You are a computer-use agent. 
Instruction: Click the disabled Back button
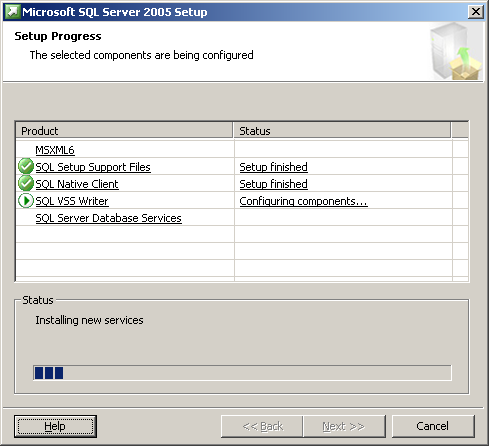pyautogui.click(x=262, y=426)
